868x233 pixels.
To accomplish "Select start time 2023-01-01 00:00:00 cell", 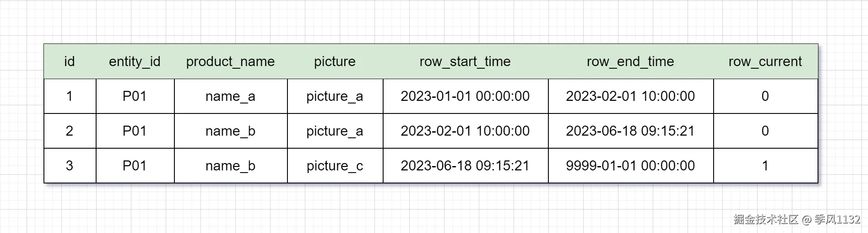I will (465, 96).
